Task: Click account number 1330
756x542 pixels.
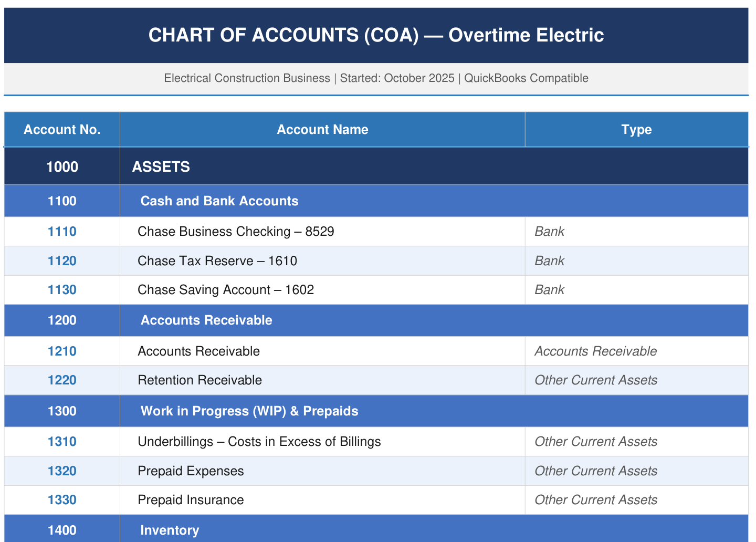Action: [x=62, y=500]
